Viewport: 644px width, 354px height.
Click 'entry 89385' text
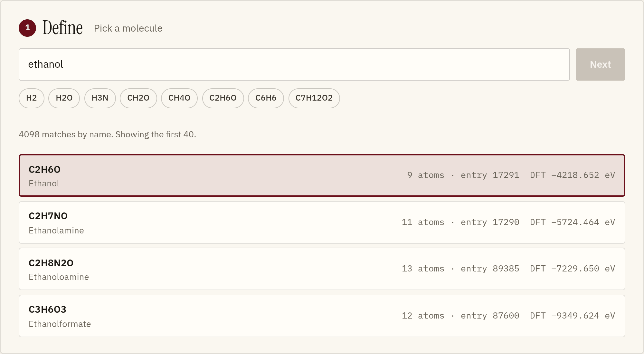click(490, 269)
